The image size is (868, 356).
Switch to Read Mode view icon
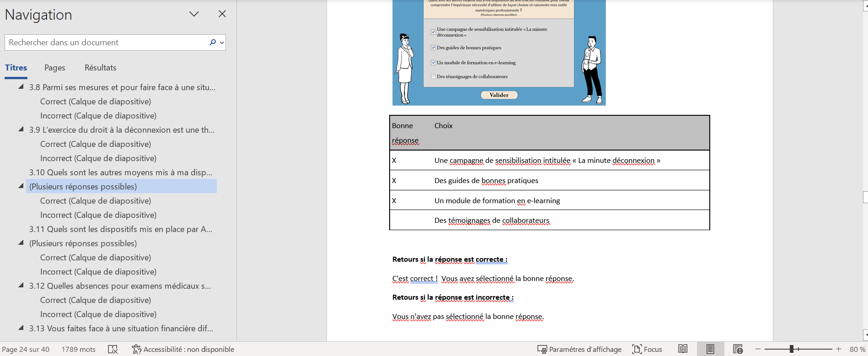tap(683, 349)
